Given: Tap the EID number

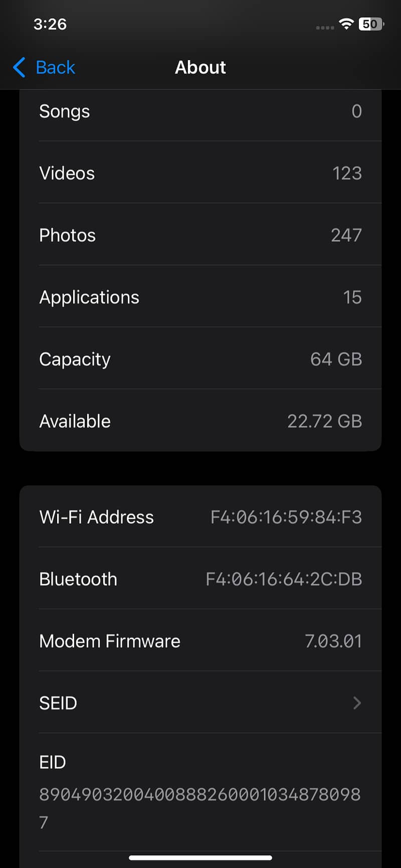Looking at the screenshot, I should pyautogui.click(x=199, y=794).
